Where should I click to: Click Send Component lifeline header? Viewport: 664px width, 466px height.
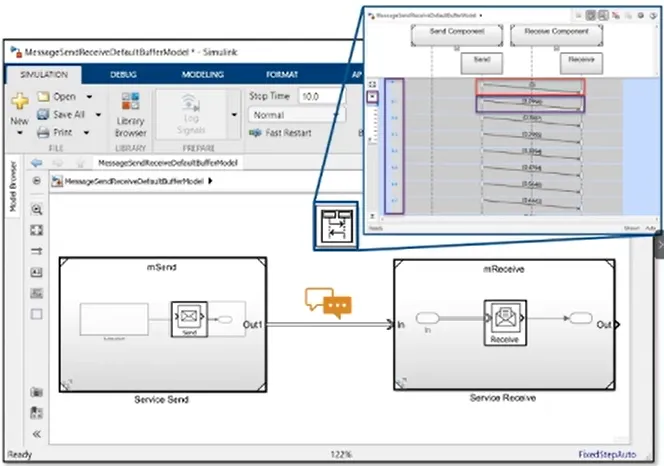tap(457, 35)
